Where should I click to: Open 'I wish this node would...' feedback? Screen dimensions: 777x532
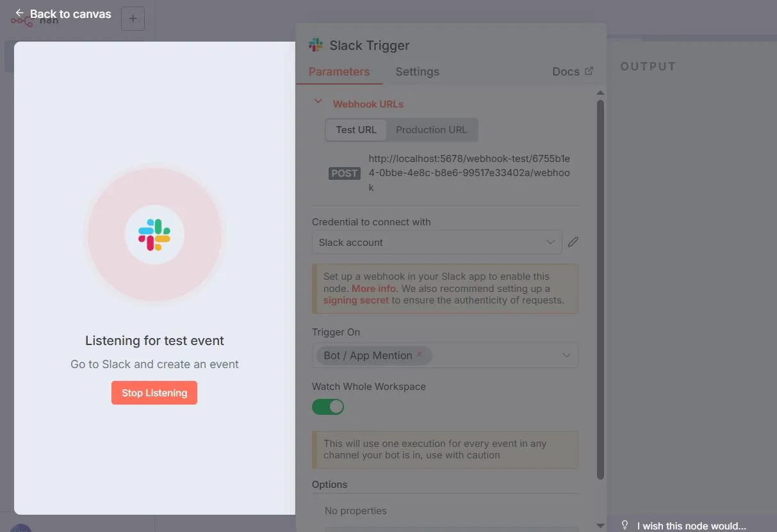pos(692,526)
